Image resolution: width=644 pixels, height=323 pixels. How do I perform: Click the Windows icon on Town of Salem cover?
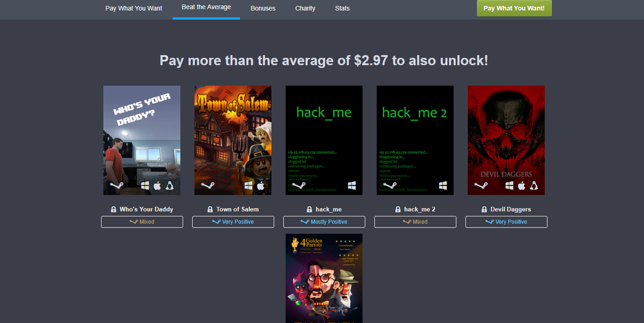[248, 185]
